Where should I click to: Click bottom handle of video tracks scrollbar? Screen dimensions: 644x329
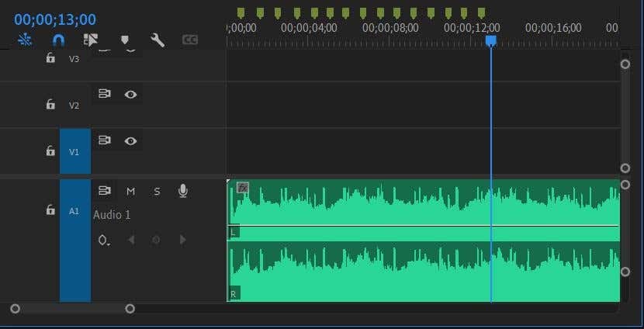(x=625, y=168)
